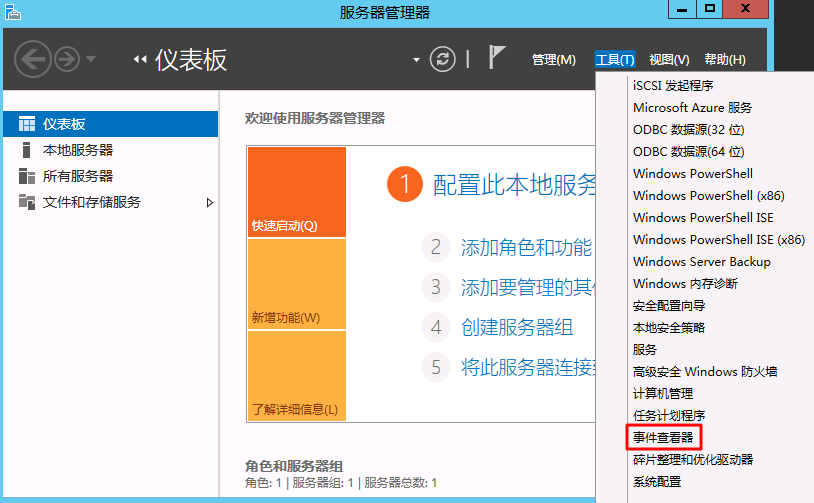Open the 管理(M) menu

click(554, 60)
